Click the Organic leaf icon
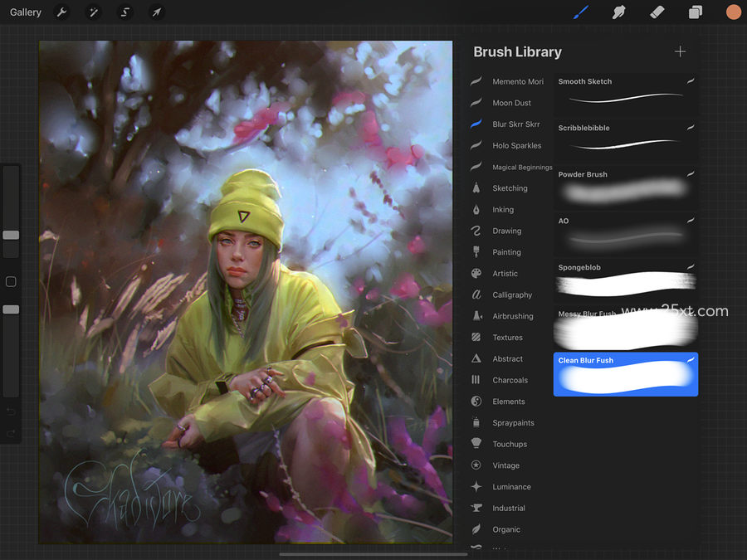The image size is (747, 560). tap(476, 529)
